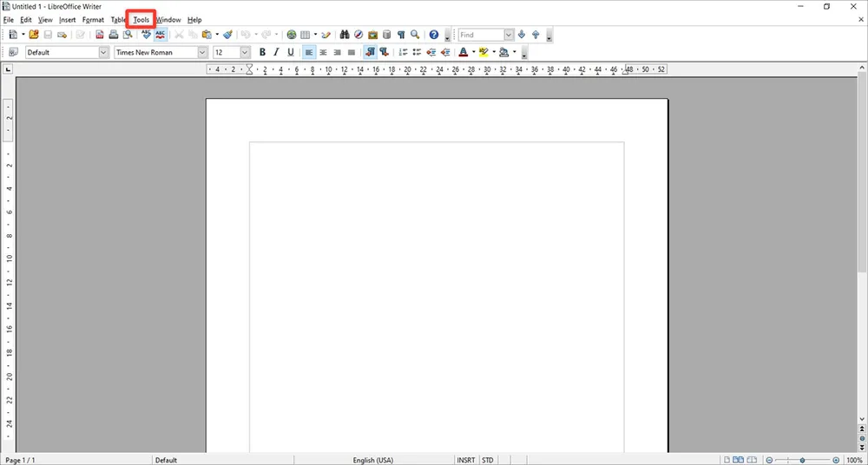Click English (USA) language in status bar
This screenshot has width=868, height=465.
pyautogui.click(x=373, y=460)
